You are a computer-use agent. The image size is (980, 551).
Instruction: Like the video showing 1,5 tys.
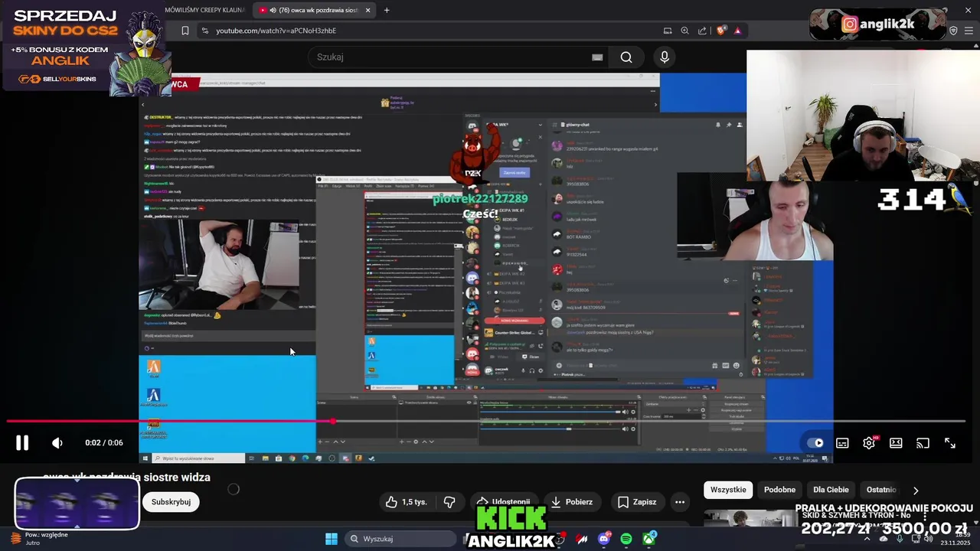(x=406, y=502)
